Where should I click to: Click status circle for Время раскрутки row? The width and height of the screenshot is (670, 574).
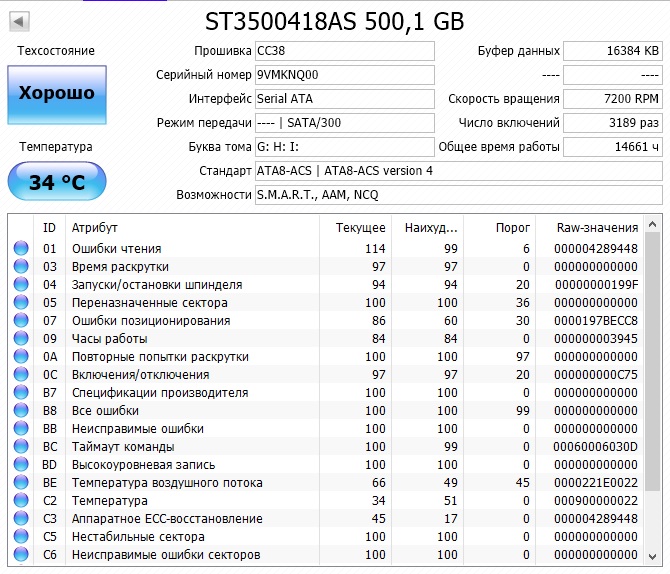[x=21, y=266]
